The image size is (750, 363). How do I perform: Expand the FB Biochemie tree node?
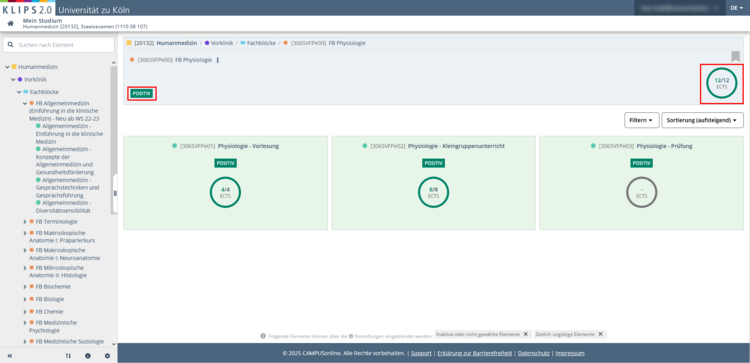click(x=25, y=287)
